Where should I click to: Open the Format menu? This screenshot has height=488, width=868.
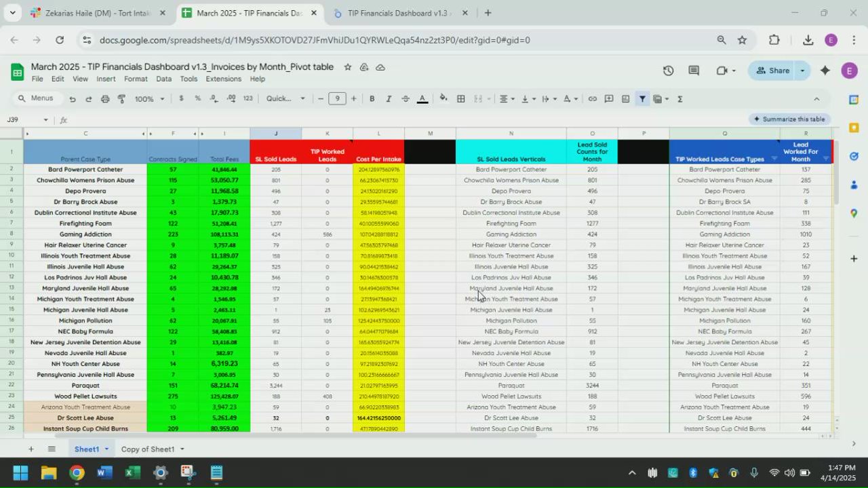point(136,79)
